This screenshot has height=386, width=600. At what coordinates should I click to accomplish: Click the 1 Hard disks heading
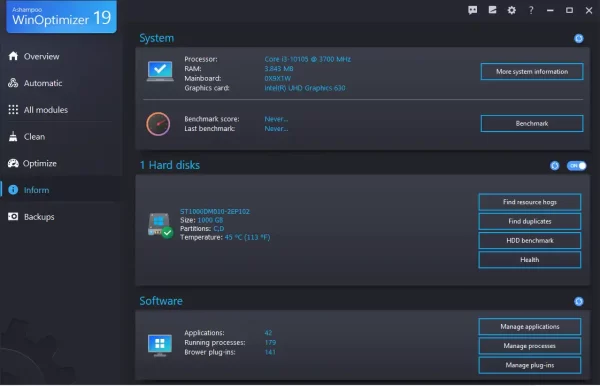pos(170,165)
